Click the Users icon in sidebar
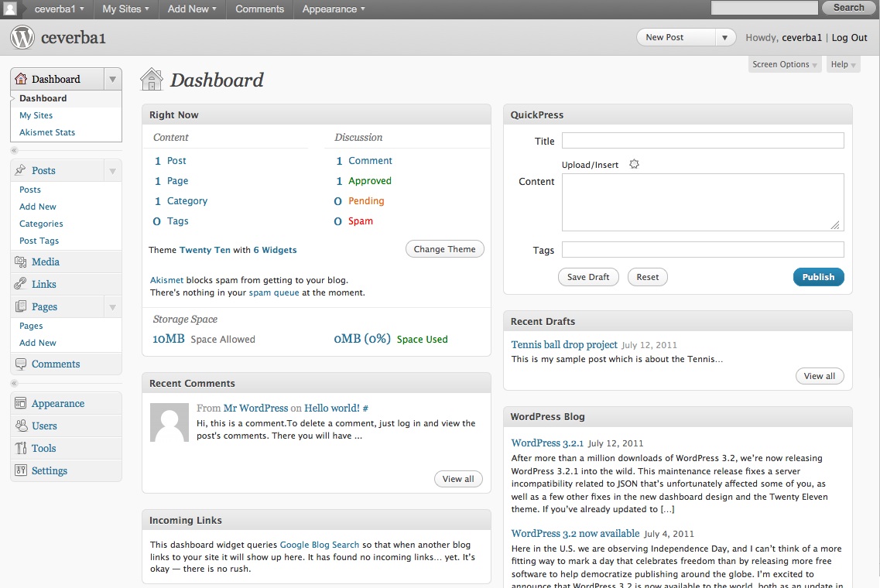The image size is (880, 588). (21, 426)
